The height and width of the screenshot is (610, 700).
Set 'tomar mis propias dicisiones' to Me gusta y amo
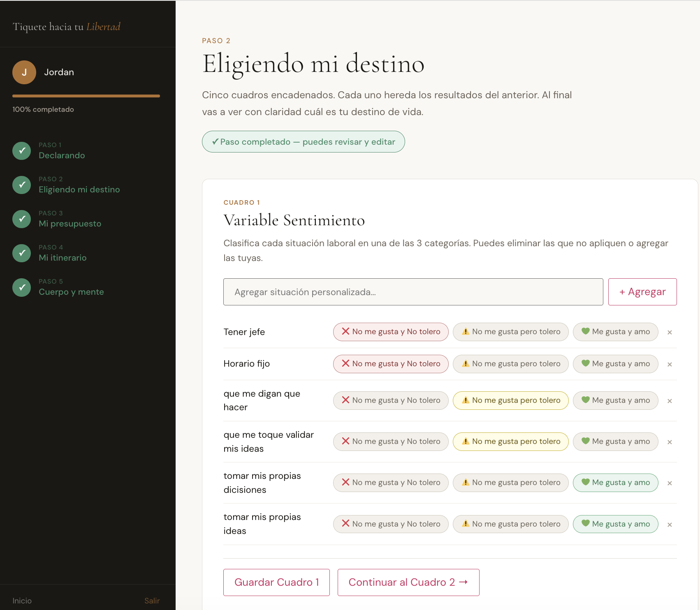click(615, 483)
